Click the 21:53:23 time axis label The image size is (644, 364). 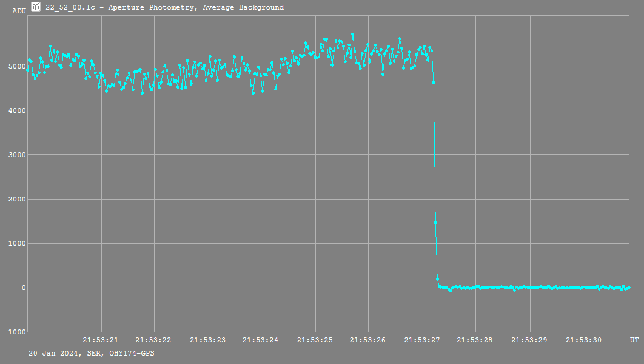(x=208, y=340)
